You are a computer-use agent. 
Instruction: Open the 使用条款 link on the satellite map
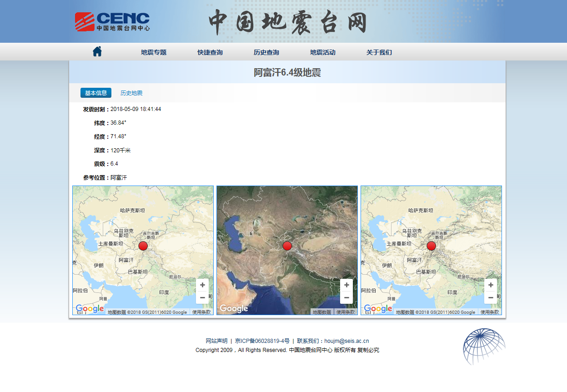[346, 312]
